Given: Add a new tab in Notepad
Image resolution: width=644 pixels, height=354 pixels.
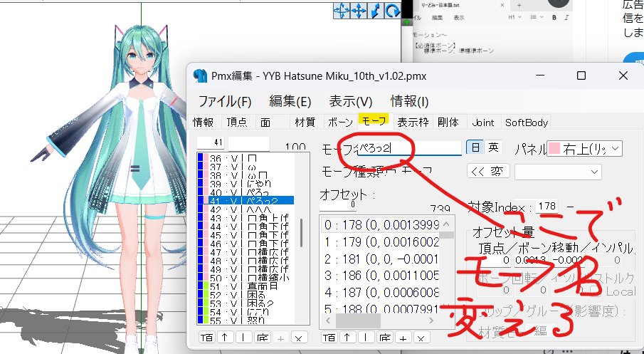Looking at the screenshot, I should [x=519, y=6].
